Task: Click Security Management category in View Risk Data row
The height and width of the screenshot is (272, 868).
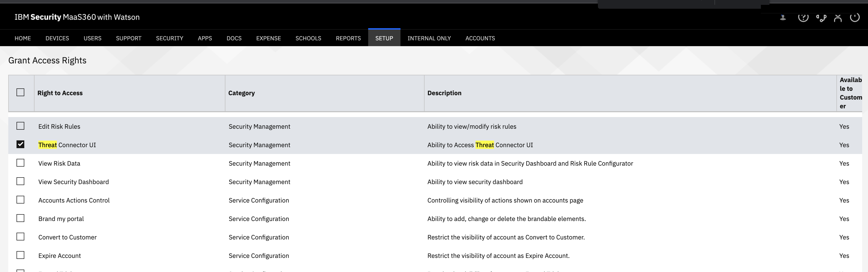Action: [x=259, y=163]
